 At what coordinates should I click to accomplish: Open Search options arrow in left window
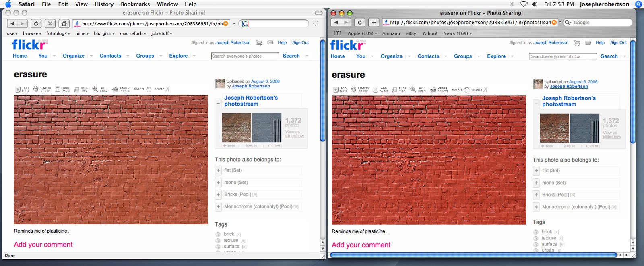[307, 56]
